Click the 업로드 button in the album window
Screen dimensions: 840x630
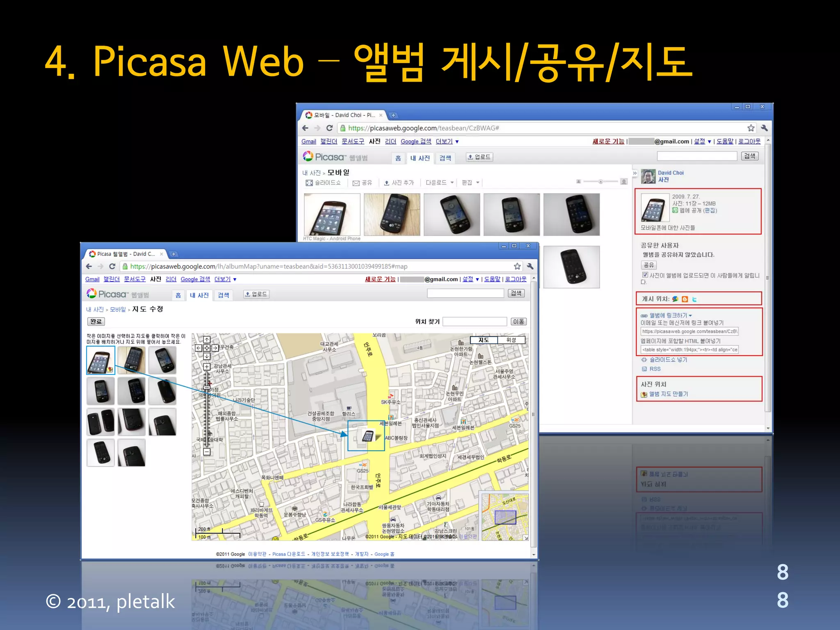point(479,157)
